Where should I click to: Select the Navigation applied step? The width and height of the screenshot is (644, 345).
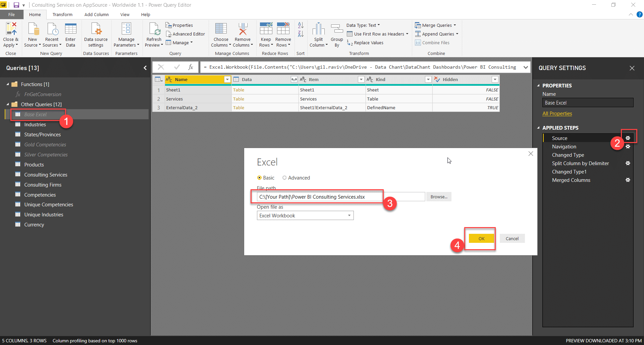pyautogui.click(x=564, y=146)
